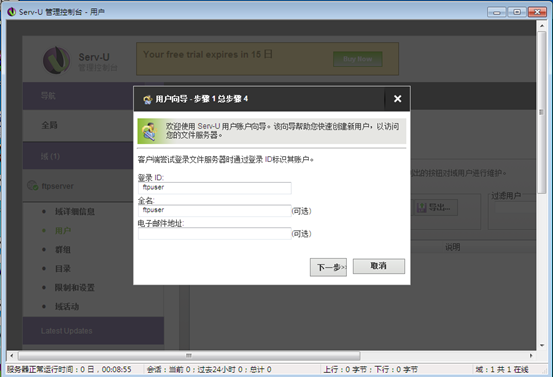Minimize the Serv-U window
This screenshot has width=553, height=377.
point(497,12)
